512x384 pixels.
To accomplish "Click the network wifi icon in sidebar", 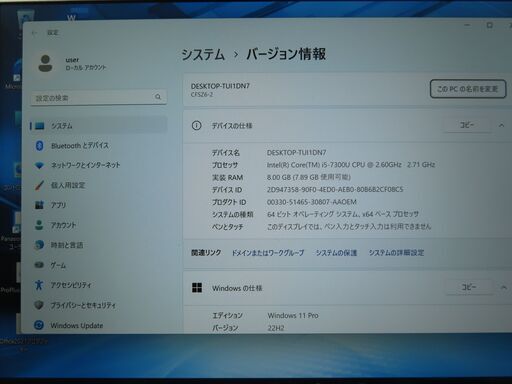I will click(39, 165).
